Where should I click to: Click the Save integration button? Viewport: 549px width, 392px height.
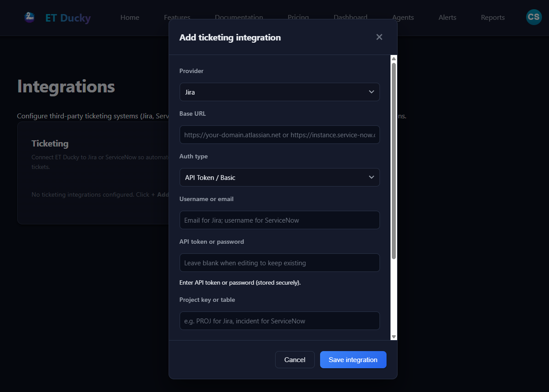click(353, 359)
